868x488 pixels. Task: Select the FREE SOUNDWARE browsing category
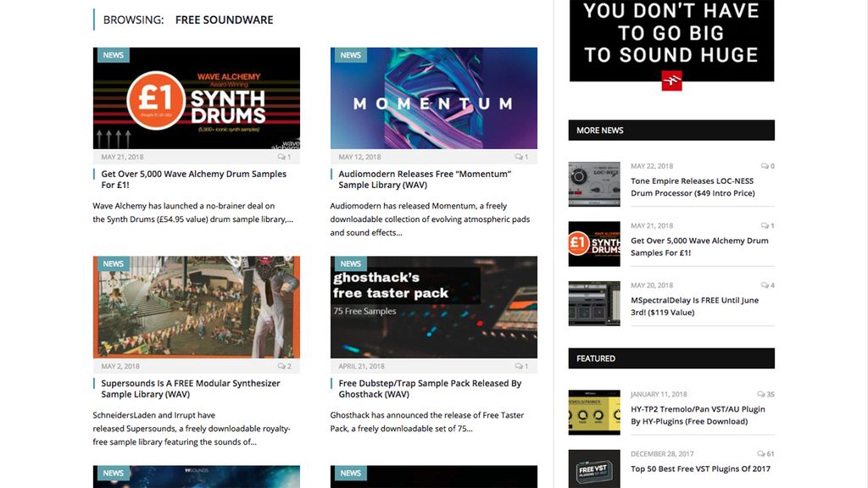click(223, 19)
